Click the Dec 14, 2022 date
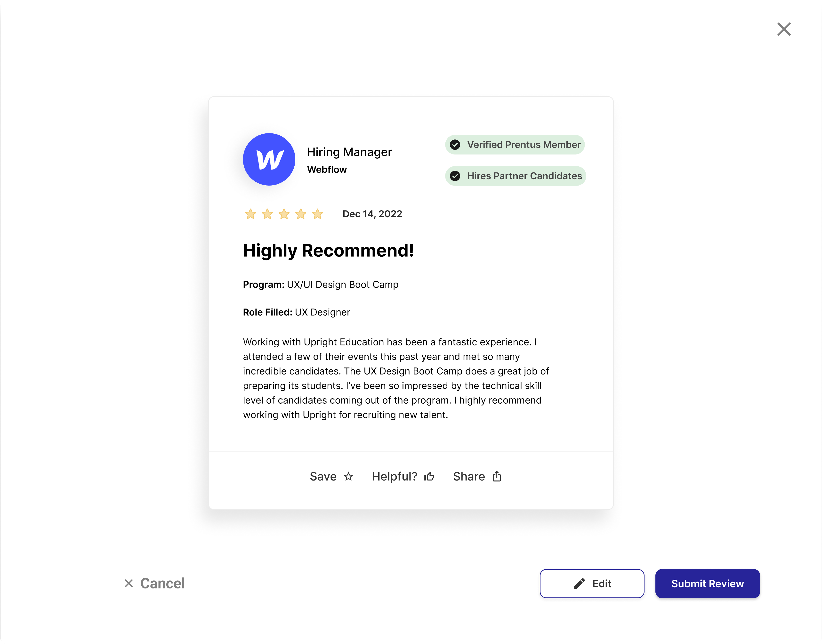The width and height of the screenshot is (822, 644). tap(372, 214)
